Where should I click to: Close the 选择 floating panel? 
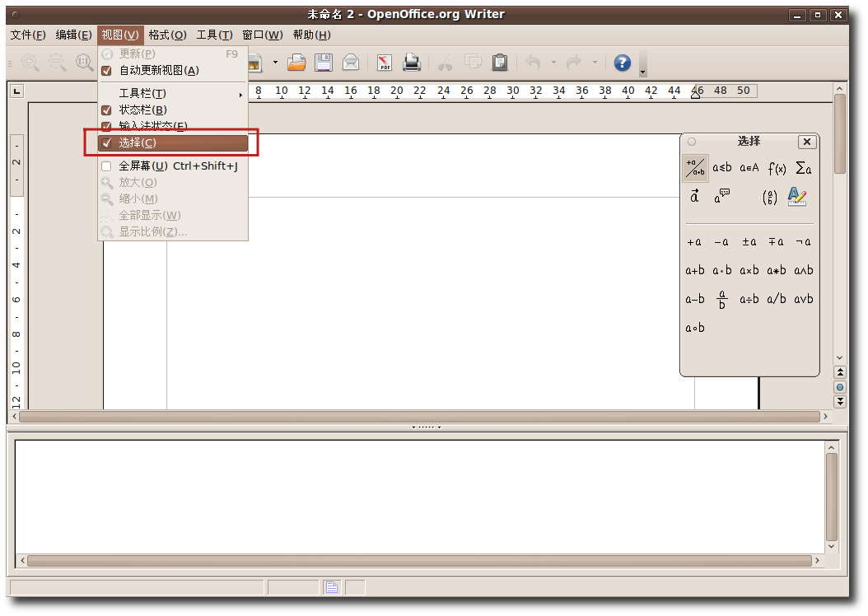pyautogui.click(x=807, y=142)
